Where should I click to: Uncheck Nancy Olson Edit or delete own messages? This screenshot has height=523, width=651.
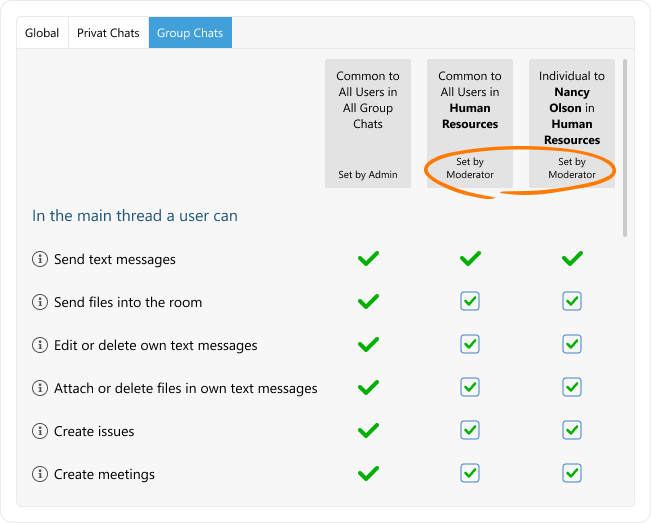coord(572,345)
